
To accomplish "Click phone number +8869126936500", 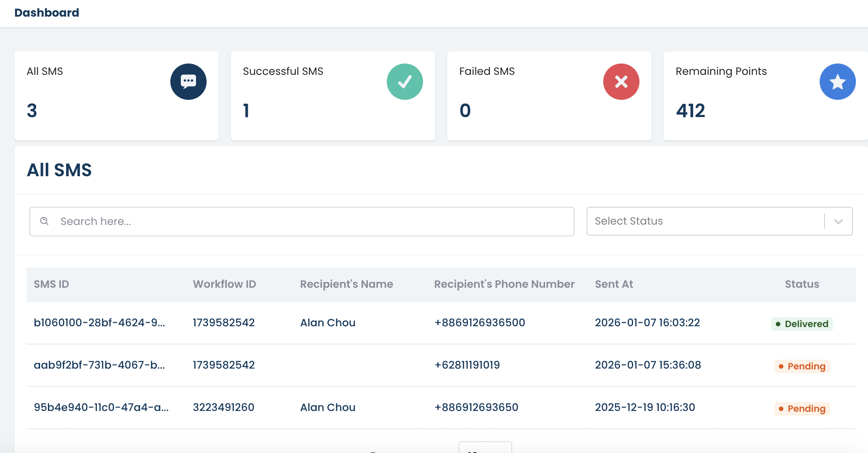I will (x=480, y=323).
